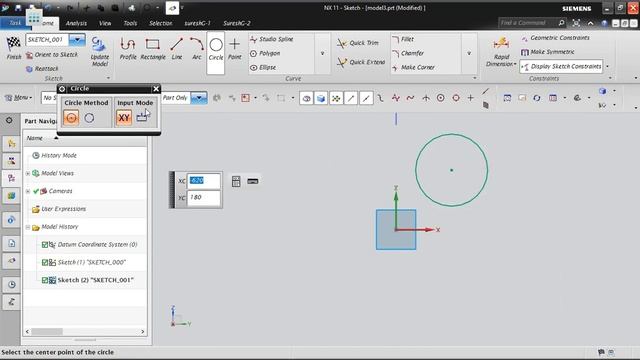This screenshot has width=640, height=360.
Task: Select Make Corner tool
Action: click(x=413, y=67)
